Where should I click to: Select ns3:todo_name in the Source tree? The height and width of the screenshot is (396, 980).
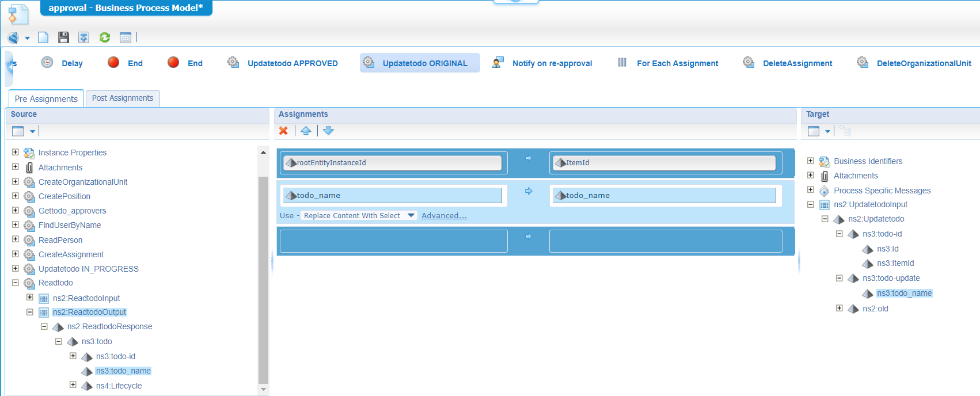coord(123,371)
